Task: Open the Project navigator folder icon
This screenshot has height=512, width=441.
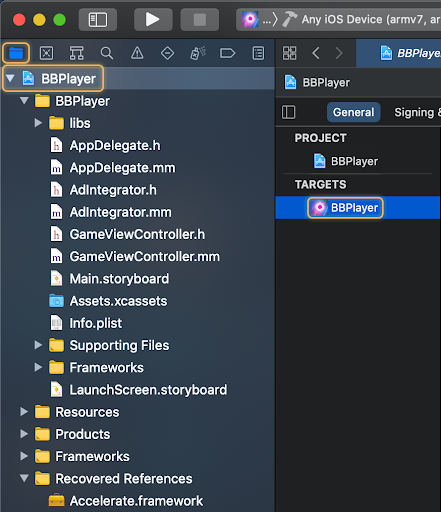Action: click(x=16, y=53)
